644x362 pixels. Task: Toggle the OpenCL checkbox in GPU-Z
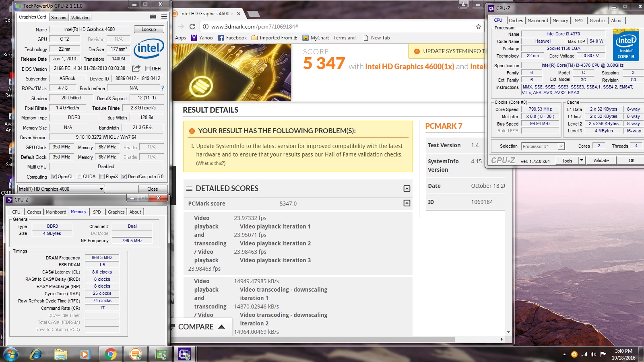54,177
